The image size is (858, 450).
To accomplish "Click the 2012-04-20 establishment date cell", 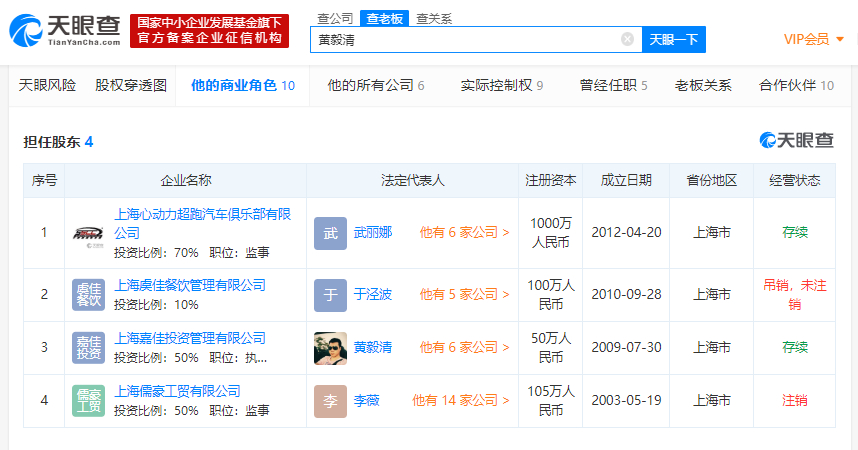I will [626, 233].
